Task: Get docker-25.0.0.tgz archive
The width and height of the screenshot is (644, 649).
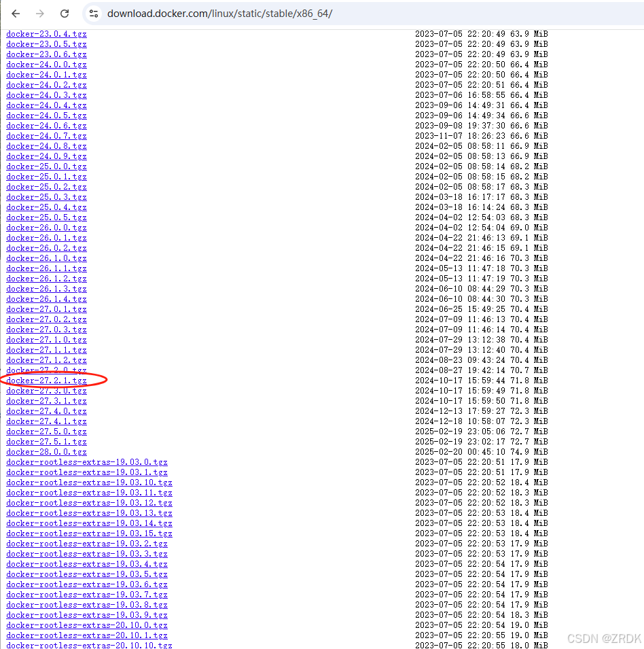Action: pos(46,166)
